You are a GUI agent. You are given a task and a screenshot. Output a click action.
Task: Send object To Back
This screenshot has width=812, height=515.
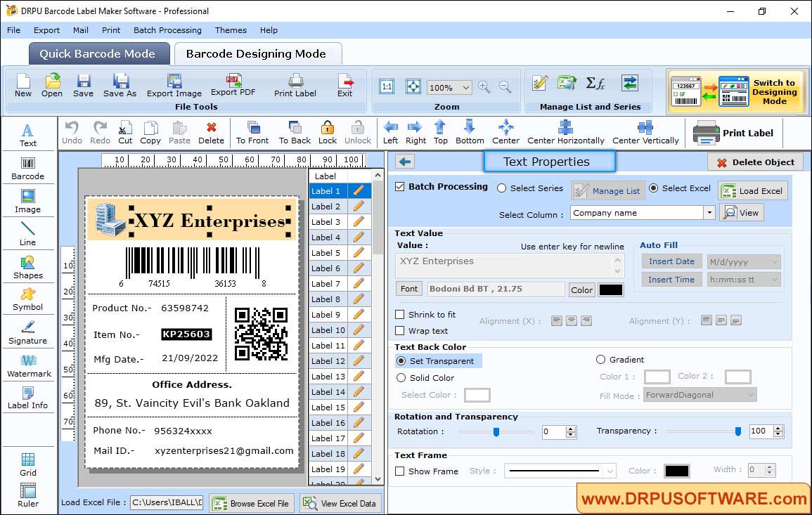(295, 133)
